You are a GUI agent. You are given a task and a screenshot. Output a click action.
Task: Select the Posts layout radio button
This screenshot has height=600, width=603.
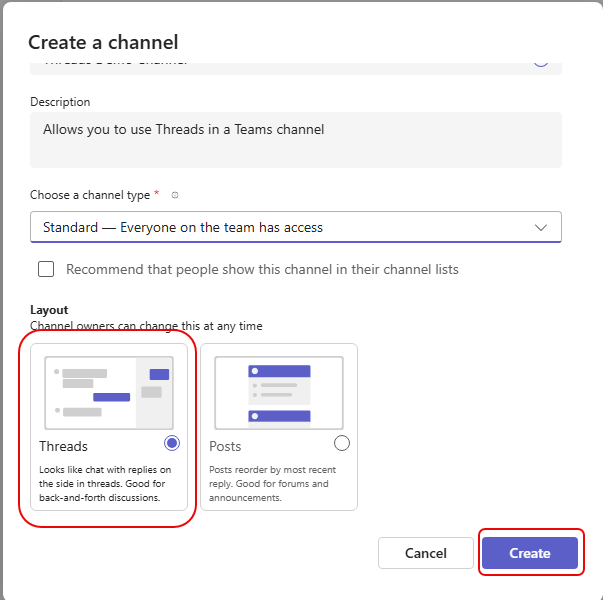(342, 443)
